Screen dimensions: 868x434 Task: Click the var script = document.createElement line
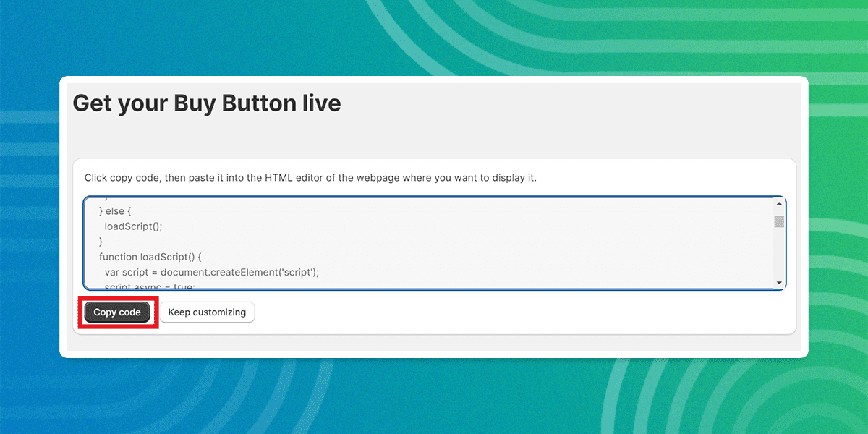(x=211, y=272)
